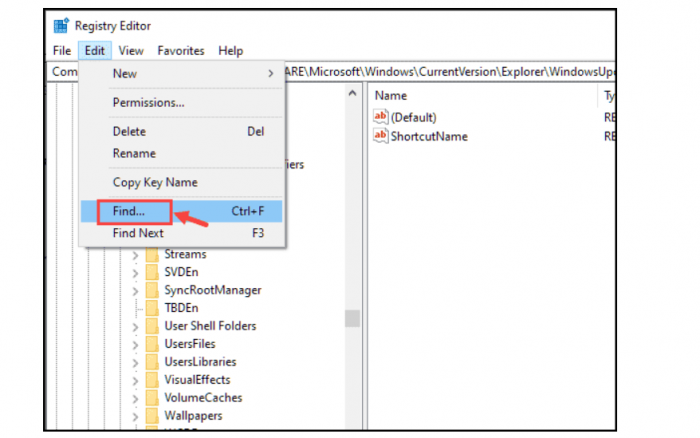Choose Find... in the Edit menu
The height and width of the screenshot is (438, 700).
pyautogui.click(x=181, y=211)
